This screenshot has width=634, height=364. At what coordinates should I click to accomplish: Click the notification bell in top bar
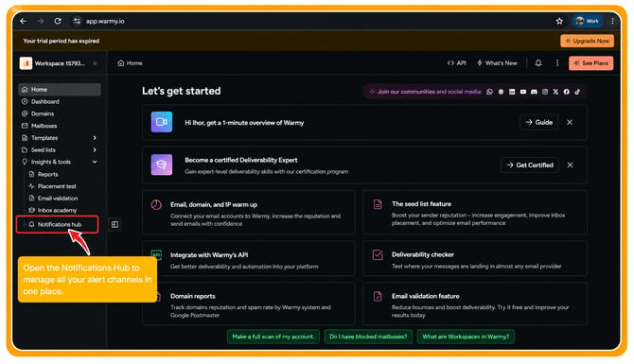[x=538, y=63]
